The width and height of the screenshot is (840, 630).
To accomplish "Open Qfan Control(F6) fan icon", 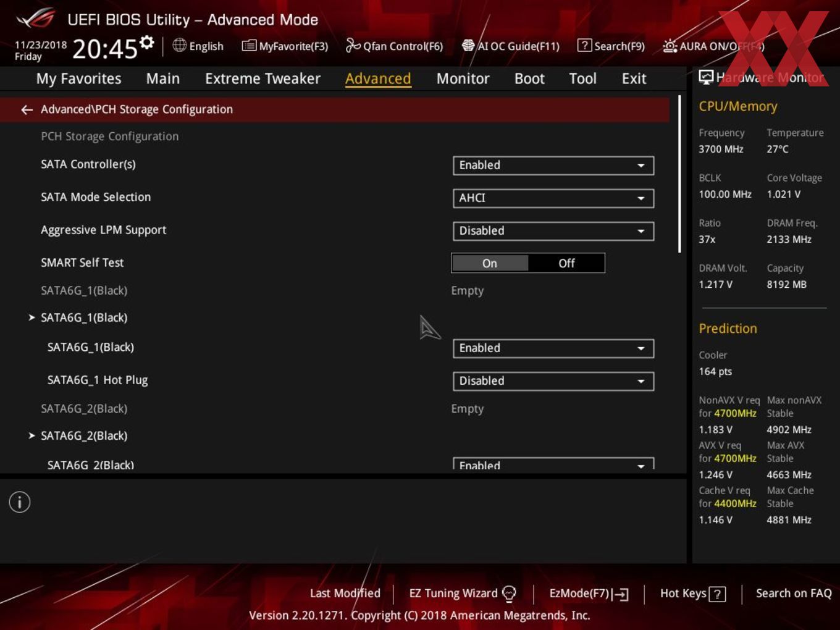I will (353, 45).
